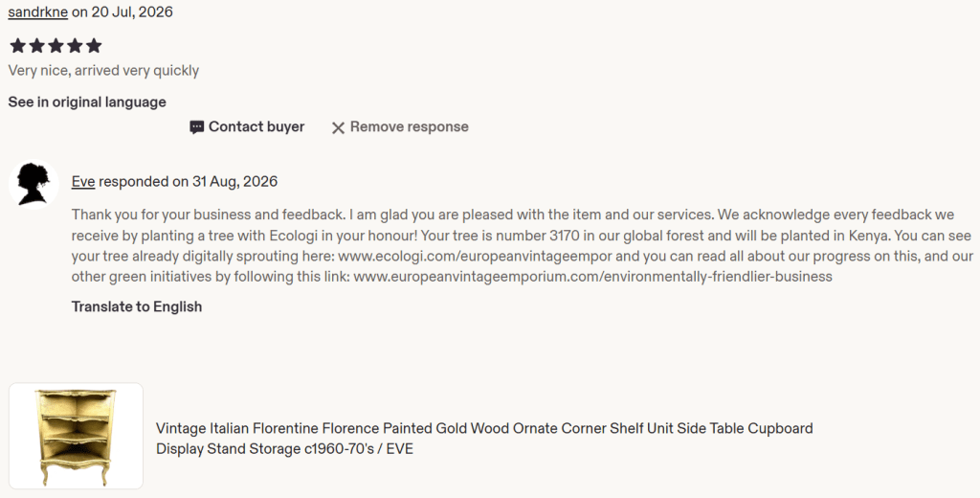
Task: Click the review text "Very nice, arrived very quickly"
Action: tap(103, 70)
